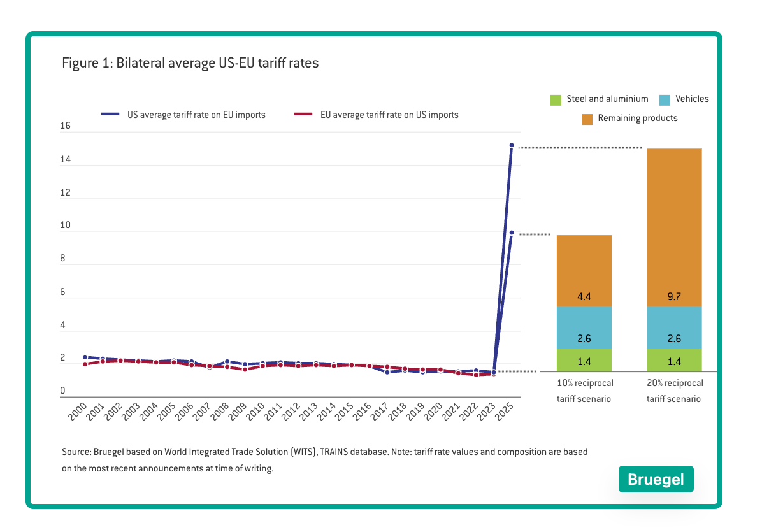Click the 1.4 segment in the 10% scenario bar
The width and height of the screenshot is (762, 532).
[584, 360]
